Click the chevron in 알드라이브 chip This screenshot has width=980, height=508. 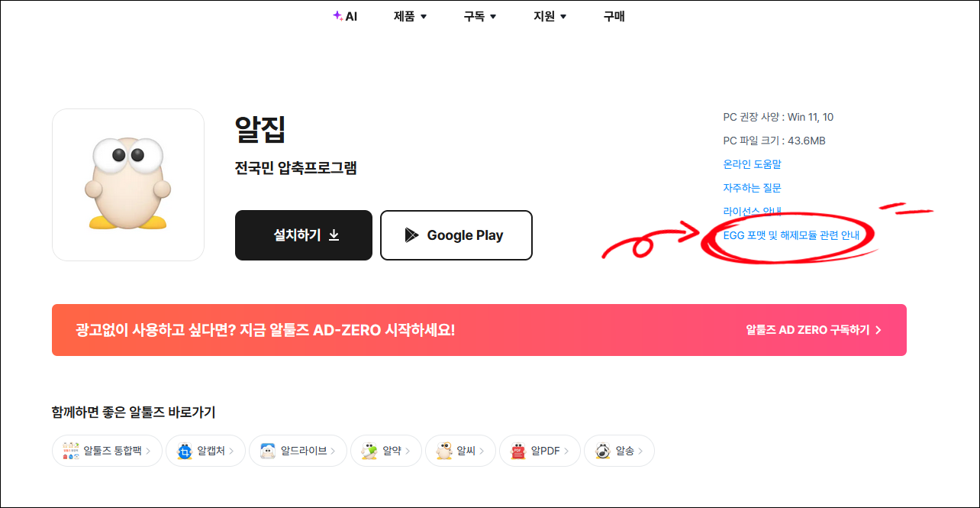(x=334, y=451)
